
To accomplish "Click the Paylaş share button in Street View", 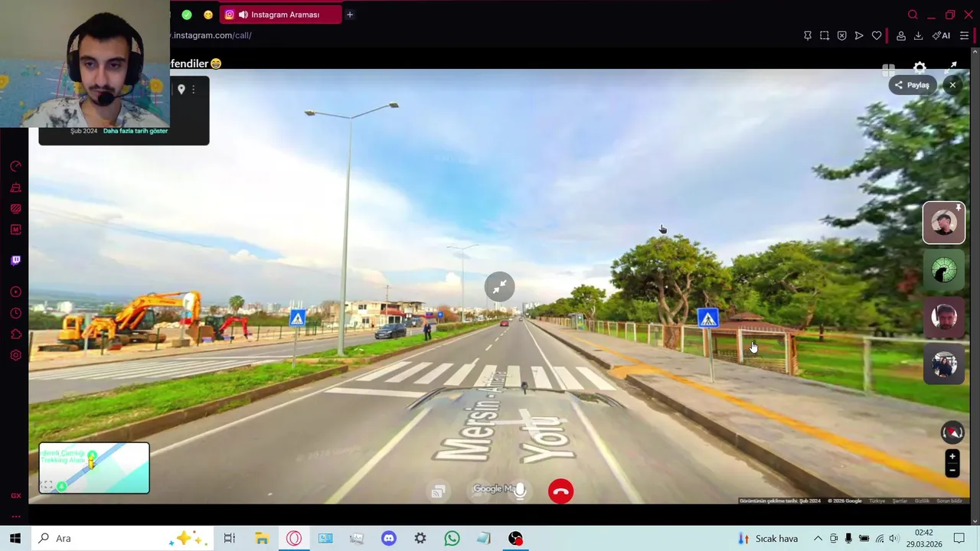I will 911,85.
